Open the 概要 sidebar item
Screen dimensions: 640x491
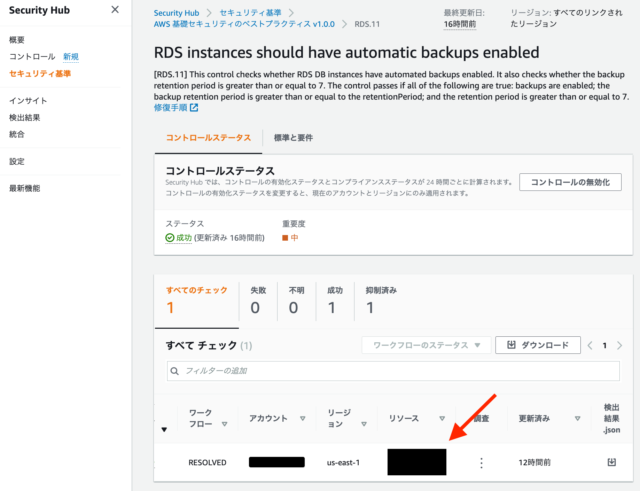17,40
